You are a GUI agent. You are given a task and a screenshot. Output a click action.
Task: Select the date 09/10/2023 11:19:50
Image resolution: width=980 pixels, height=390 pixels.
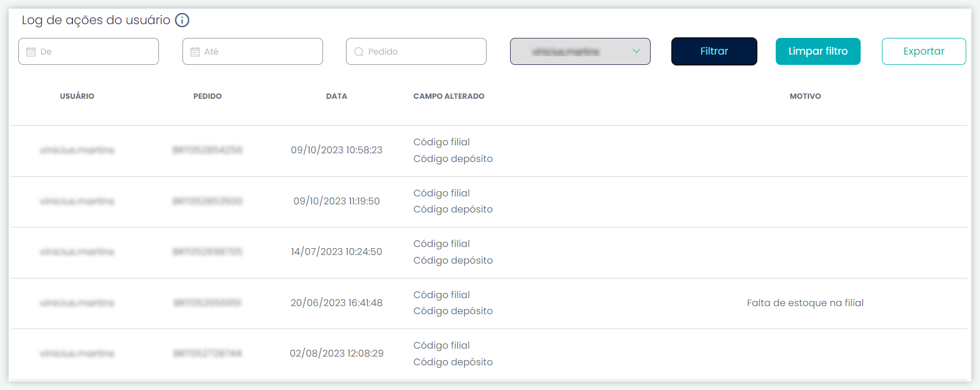(337, 201)
